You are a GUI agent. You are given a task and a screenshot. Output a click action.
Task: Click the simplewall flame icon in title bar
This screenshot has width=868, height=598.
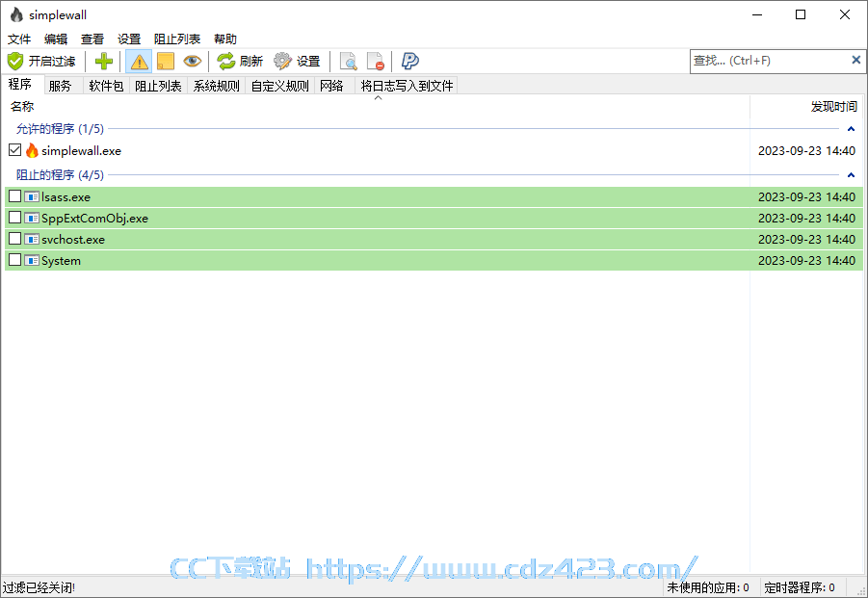[16, 15]
